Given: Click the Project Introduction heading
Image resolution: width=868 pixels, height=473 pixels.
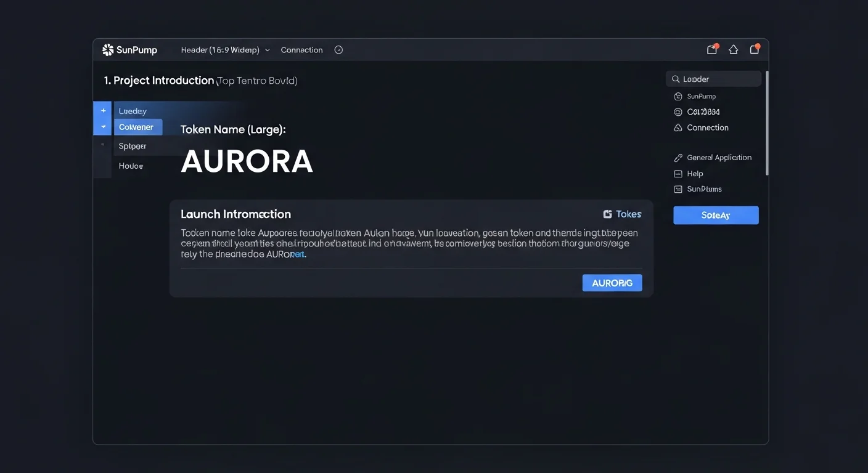Looking at the screenshot, I should tap(158, 80).
